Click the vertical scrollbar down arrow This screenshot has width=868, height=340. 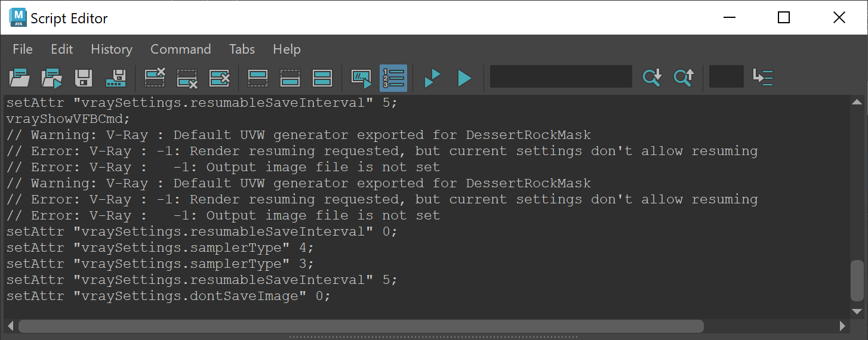coord(857,311)
